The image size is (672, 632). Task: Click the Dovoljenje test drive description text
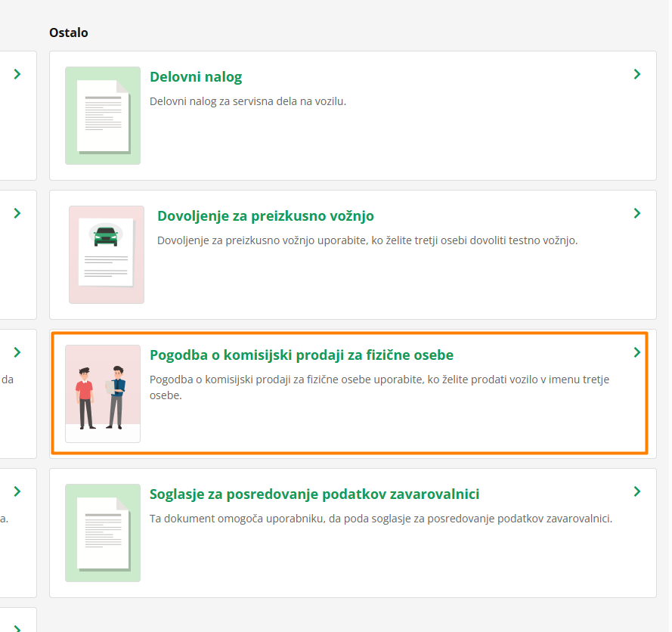(x=367, y=240)
